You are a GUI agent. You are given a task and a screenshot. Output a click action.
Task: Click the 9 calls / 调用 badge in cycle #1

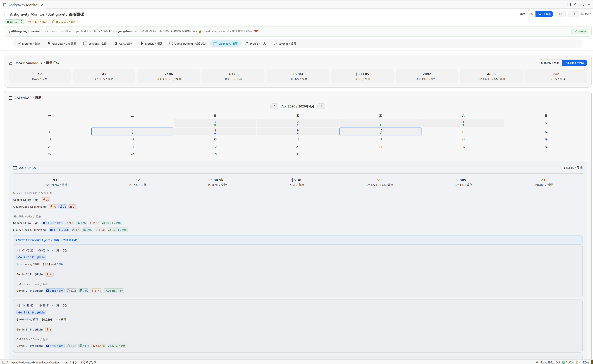[55, 291]
